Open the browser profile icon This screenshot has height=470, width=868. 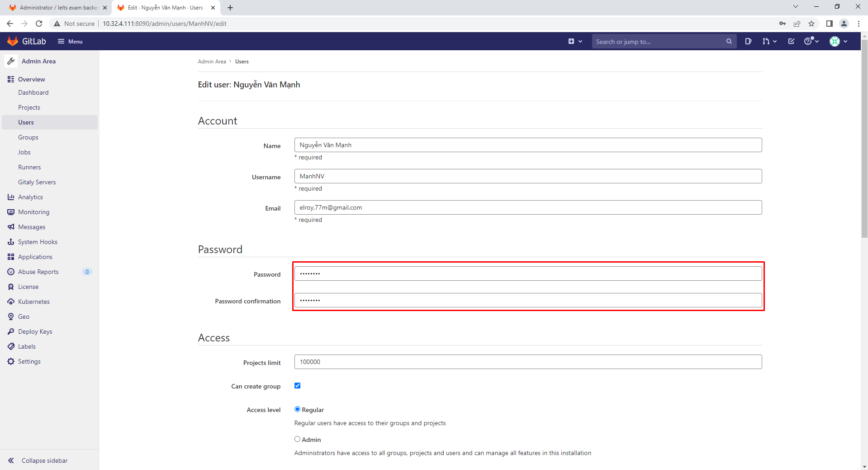pos(844,24)
